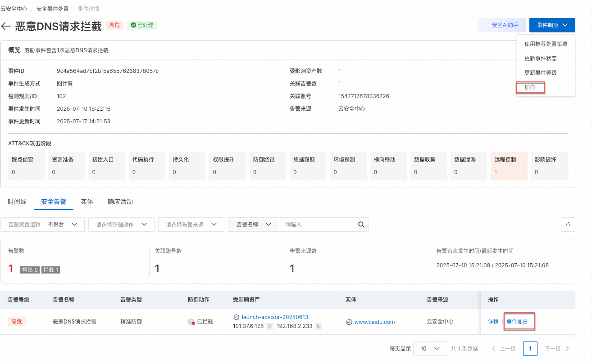Select 更新事件状态 from the menu

[x=541, y=58]
